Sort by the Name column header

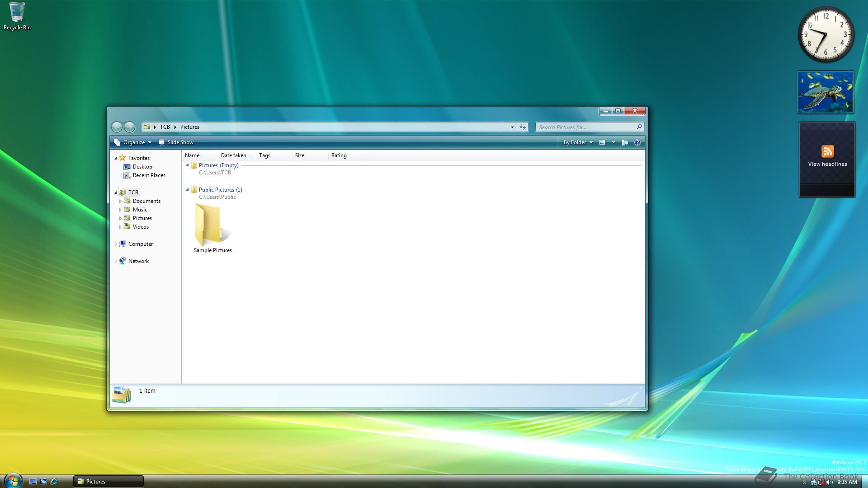tap(200, 155)
